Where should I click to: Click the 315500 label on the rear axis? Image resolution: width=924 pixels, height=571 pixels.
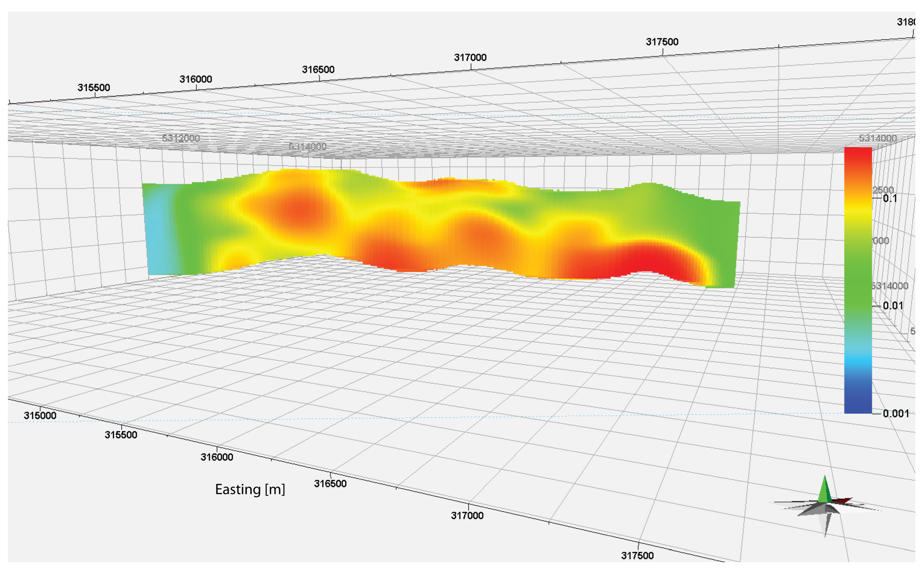pyautogui.click(x=94, y=88)
